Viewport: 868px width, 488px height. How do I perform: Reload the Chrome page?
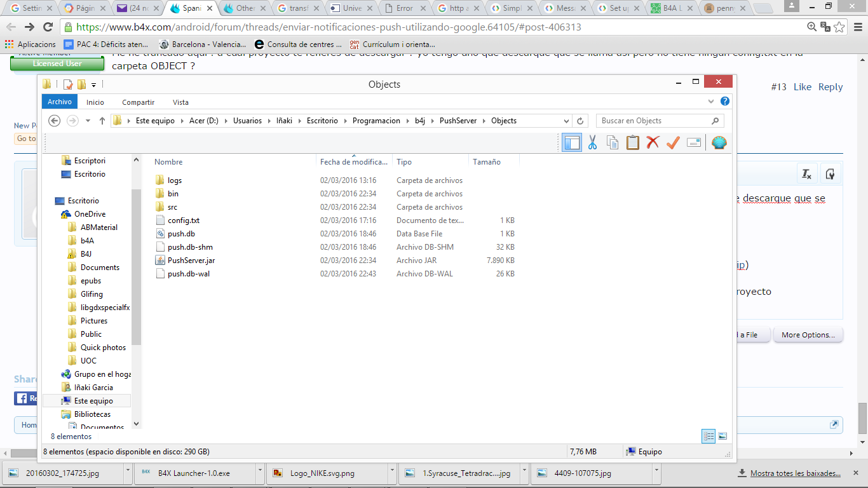point(48,27)
